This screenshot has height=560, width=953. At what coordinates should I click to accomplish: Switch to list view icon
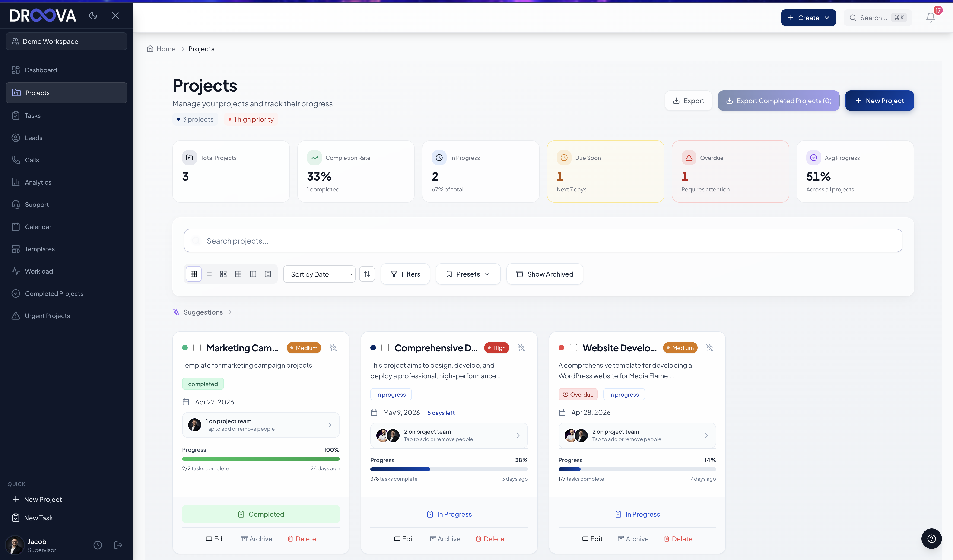(x=208, y=274)
